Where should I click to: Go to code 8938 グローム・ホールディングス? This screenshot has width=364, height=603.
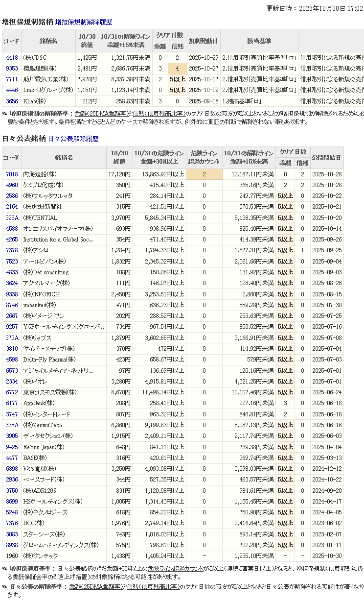coord(12,545)
